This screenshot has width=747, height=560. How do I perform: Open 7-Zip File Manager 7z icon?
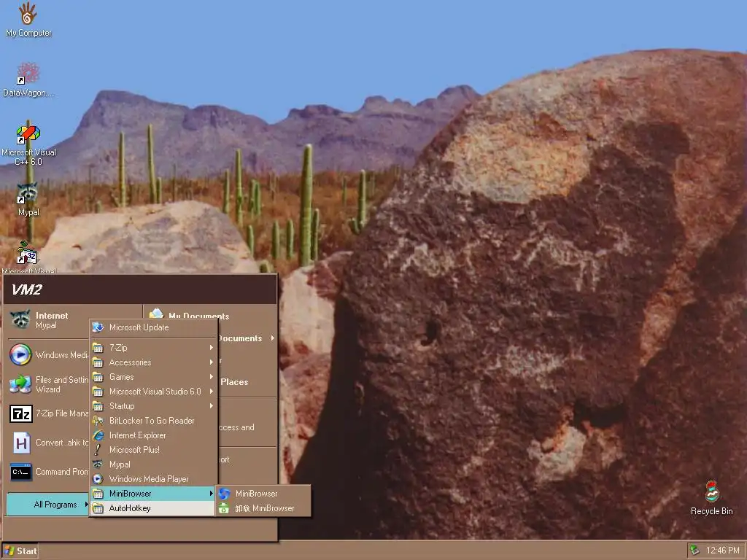21,414
